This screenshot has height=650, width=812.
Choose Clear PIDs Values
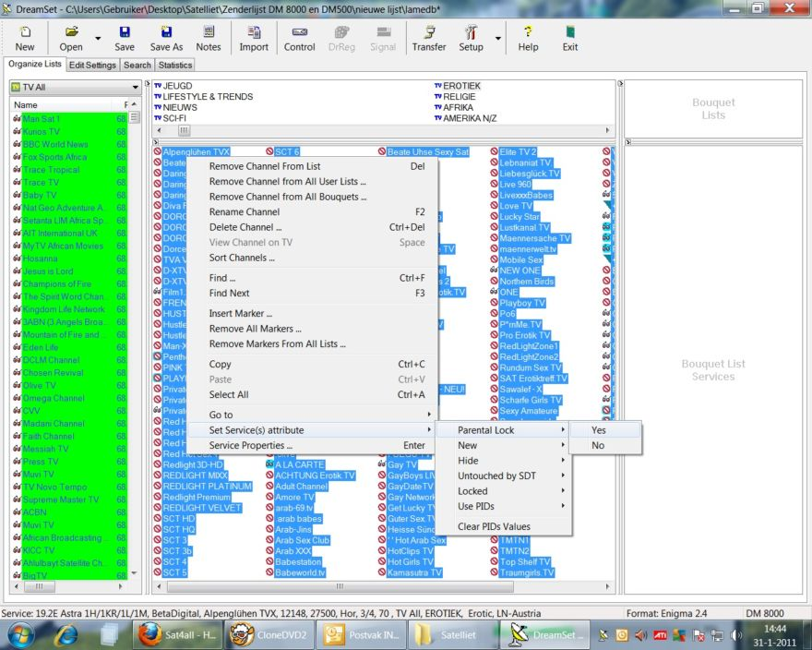(504, 526)
